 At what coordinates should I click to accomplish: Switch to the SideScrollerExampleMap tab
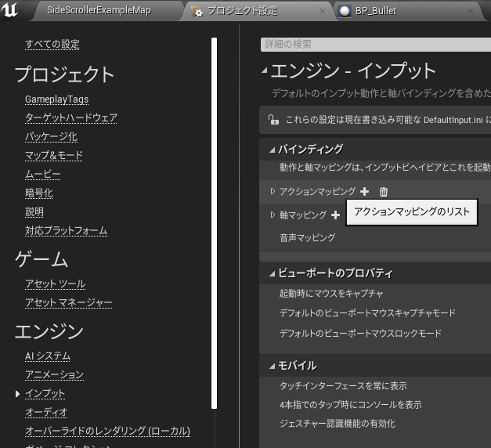coord(99,10)
